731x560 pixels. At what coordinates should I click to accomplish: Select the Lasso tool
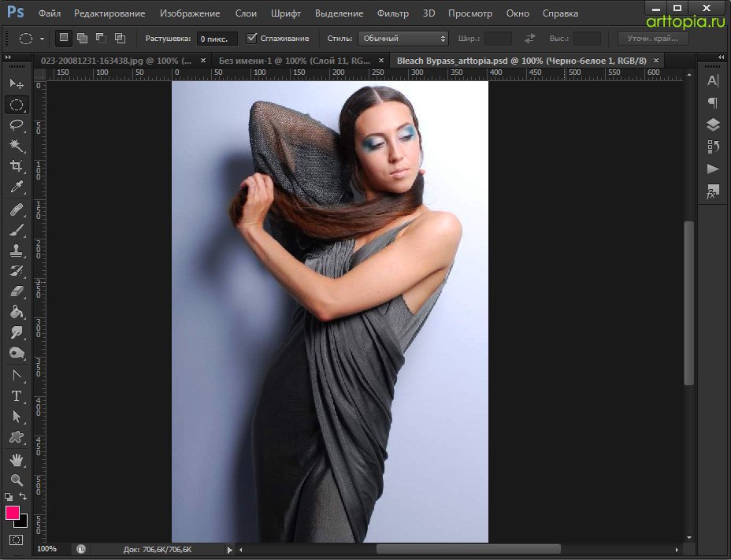[x=17, y=125]
